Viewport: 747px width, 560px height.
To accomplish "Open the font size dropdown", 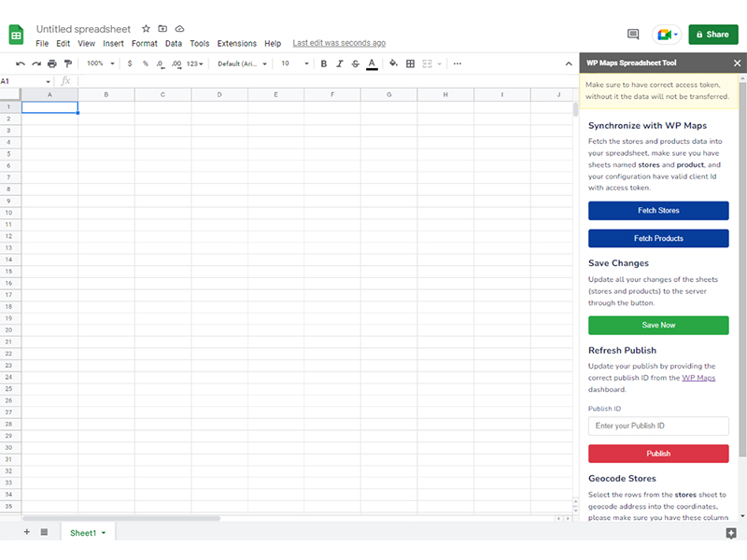I will pos(295,63).
